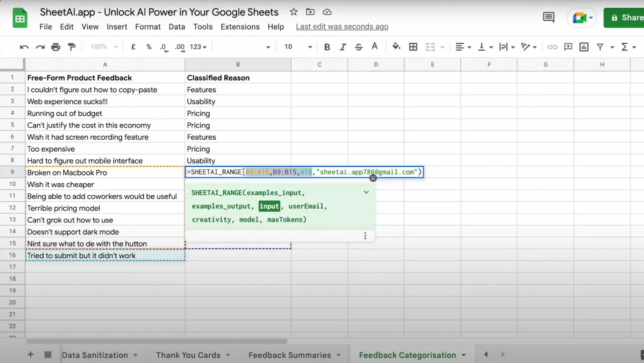Viewport: 644px width, 363px height.
Task: Toggle bold formatting
Action: point(327,47)
